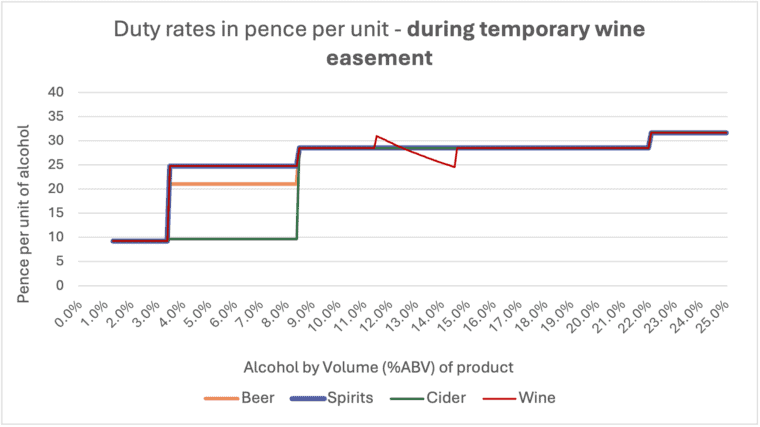Viewport: 760px width, 427px height.
Task: Click the chart title text
Action: [x=380, y=43]
